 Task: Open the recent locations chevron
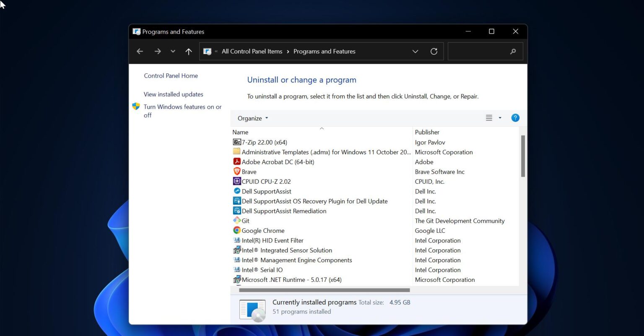click(173, 52)
